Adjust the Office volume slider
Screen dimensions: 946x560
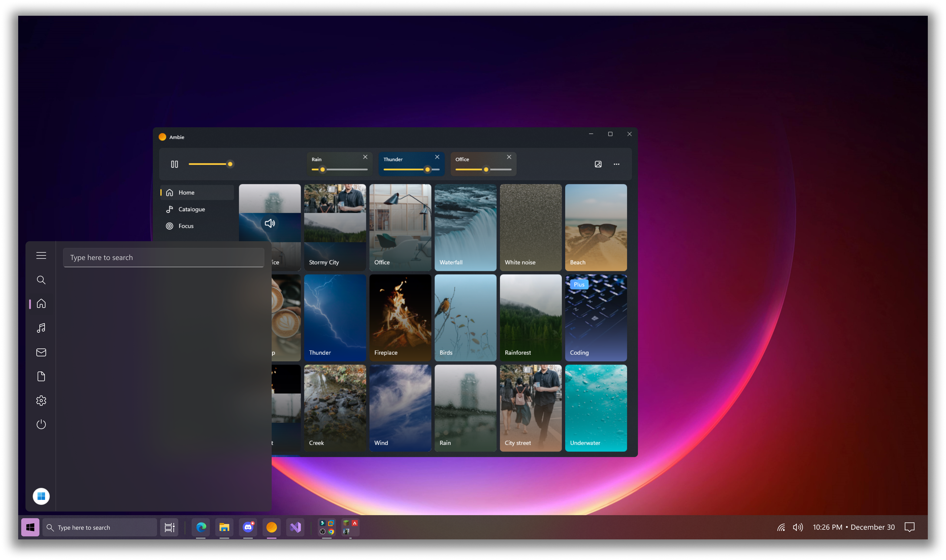coord(483,169)
